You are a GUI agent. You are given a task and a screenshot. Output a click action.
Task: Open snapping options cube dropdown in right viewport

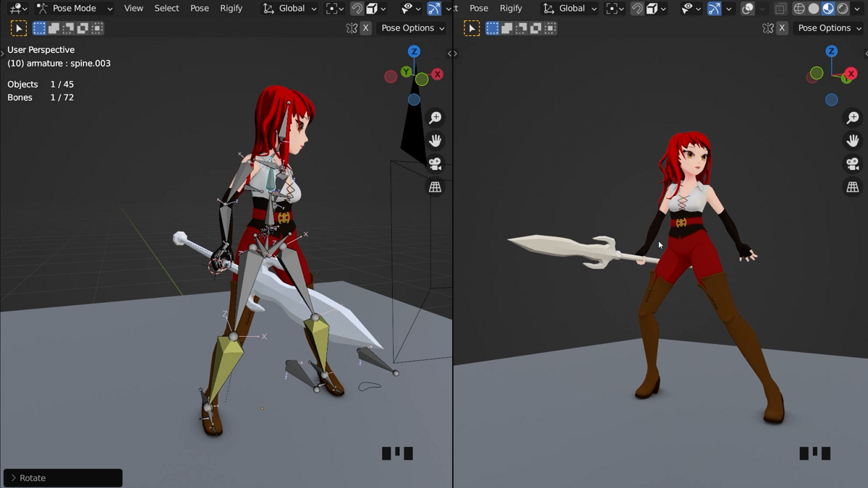[x=656, y=9]
